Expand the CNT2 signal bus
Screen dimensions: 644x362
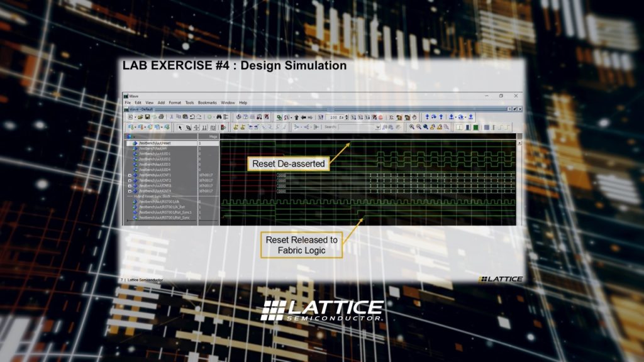[130, 180]
